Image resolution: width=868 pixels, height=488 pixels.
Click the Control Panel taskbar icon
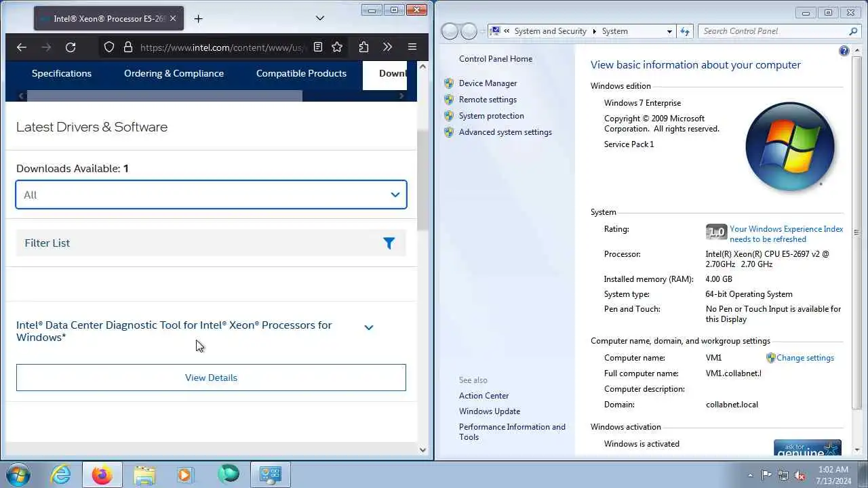coord(271,474)
